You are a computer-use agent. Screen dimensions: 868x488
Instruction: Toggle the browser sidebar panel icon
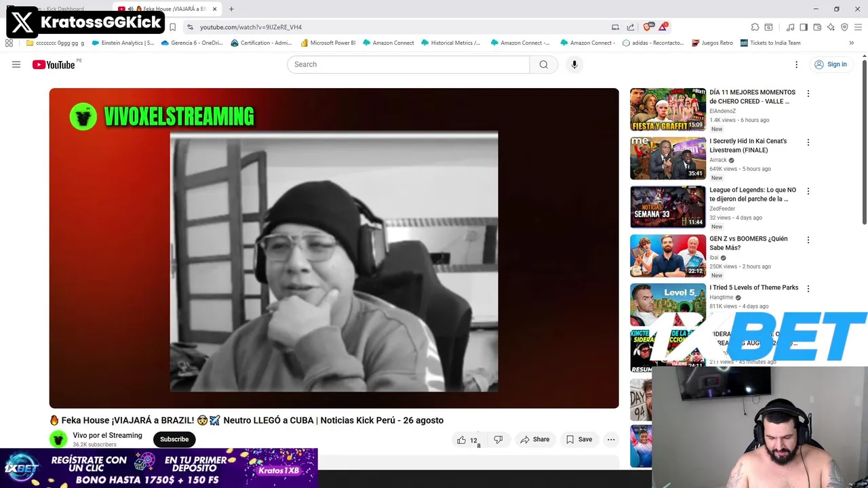tap(804, 27)
